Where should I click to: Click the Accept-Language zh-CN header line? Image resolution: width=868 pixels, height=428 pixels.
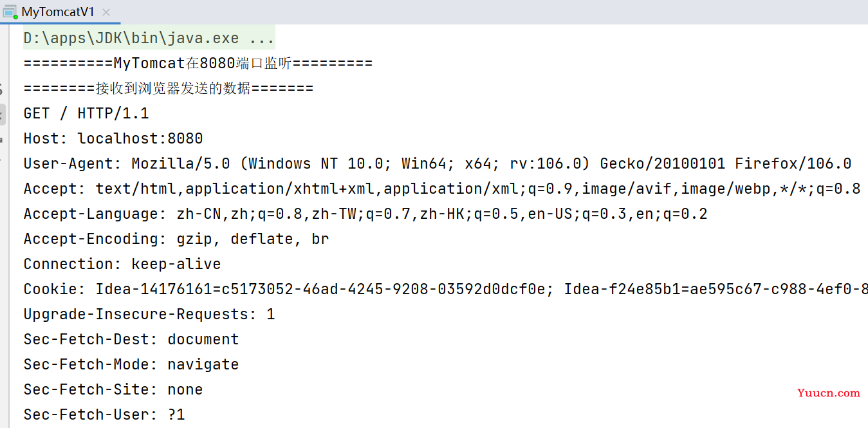tap(365, 214)
